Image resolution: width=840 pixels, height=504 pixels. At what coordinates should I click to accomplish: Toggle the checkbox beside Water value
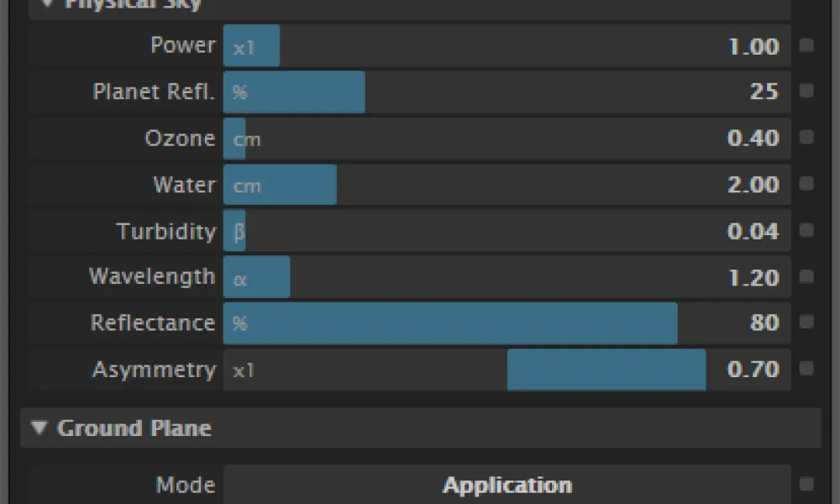806,184
